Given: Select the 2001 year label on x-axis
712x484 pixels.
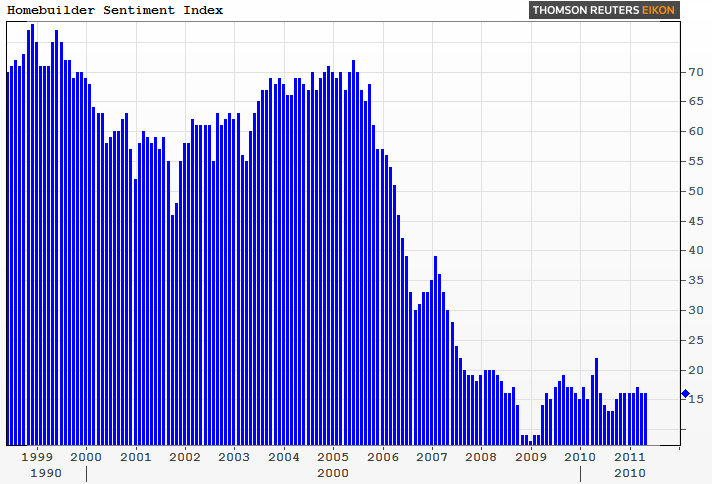Looking at the screenshot, I should coord(135,457).
